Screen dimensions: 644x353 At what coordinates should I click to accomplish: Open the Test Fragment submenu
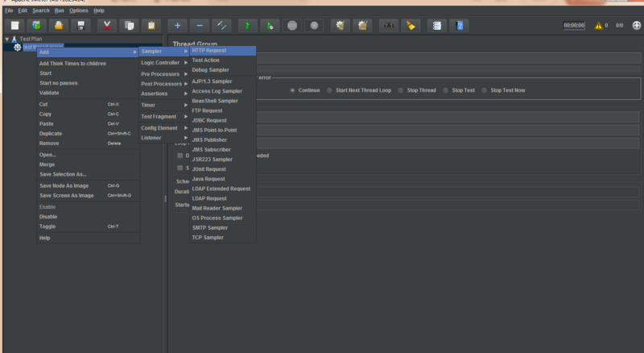[x=164, y=116]
